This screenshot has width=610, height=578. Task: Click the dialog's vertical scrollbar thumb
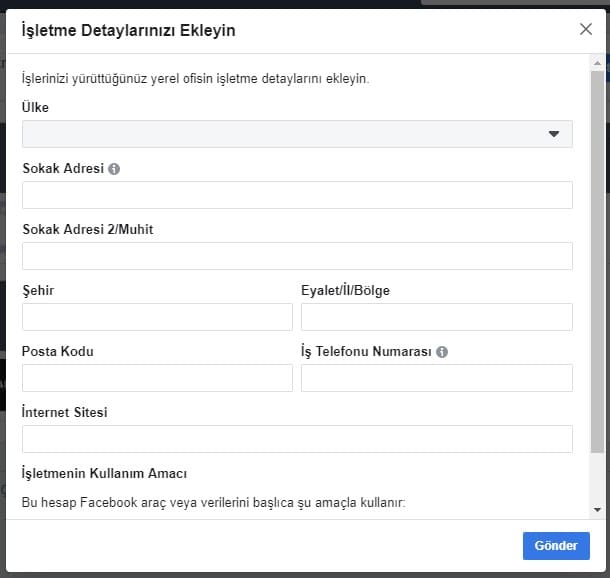click(597, 262)
